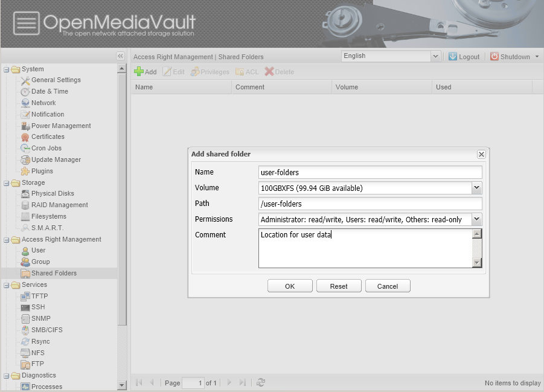
Task: Click Comment area scroll up arrow
Action: [x=477, y=234]
